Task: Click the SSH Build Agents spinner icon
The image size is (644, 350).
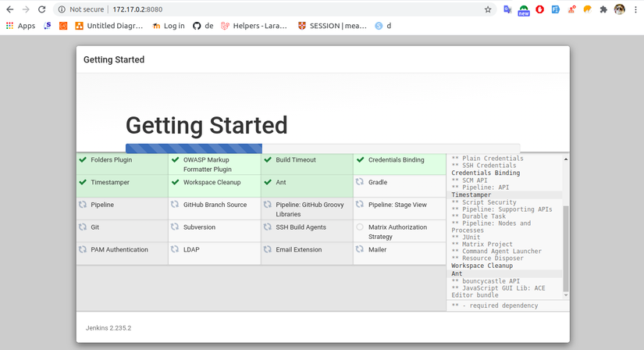Action: 268,227
